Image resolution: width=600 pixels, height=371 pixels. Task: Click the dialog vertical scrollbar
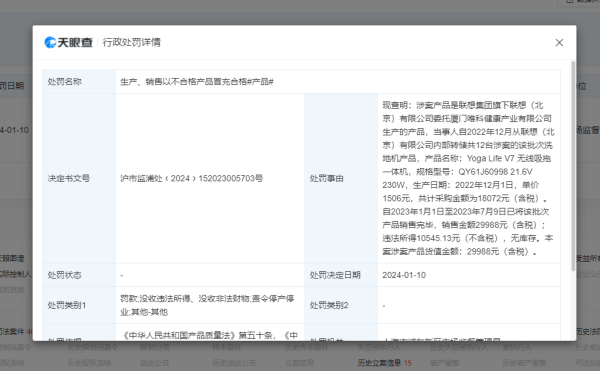click(573, 166)
